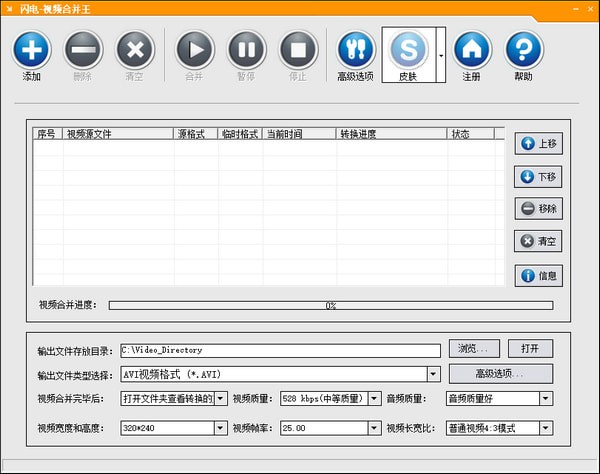
Task: Click the 停止 stop icon
Action: coord(298,49)
